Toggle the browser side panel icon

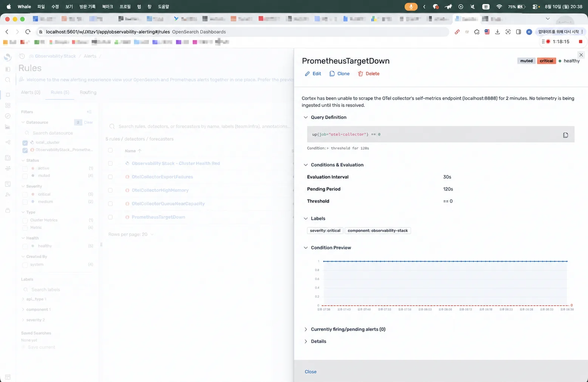(x=518, y=32)
